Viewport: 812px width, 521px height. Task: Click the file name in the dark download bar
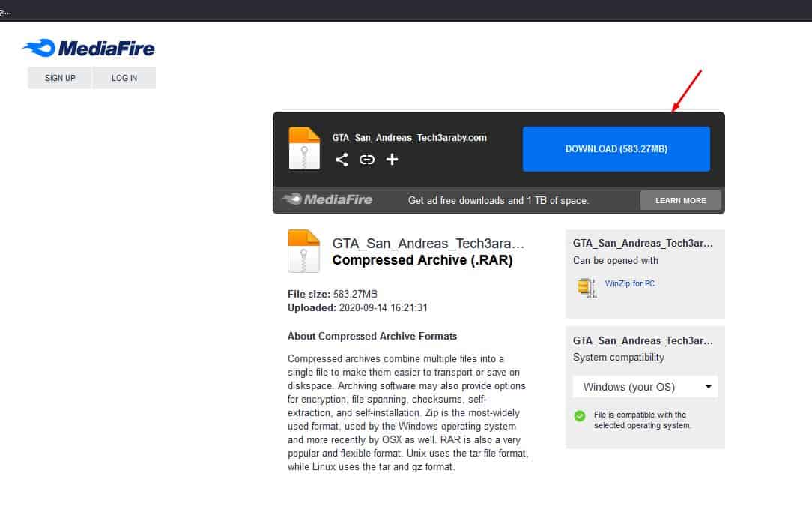(409, 138)
